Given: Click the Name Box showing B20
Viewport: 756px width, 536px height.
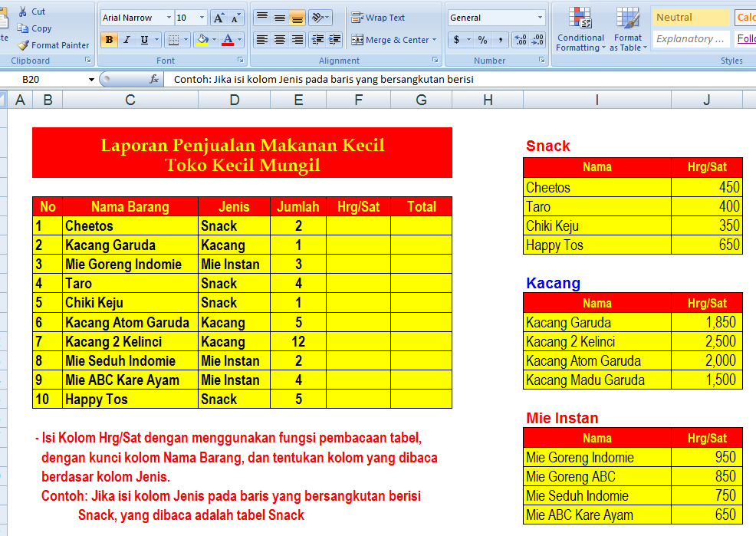Looking at the screenshot, I should pyautogui.click(x=44, y=80).
